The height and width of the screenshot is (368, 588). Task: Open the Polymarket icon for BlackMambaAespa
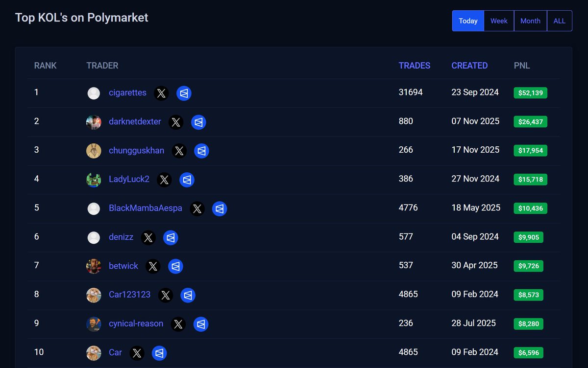(x=220, y=208)
